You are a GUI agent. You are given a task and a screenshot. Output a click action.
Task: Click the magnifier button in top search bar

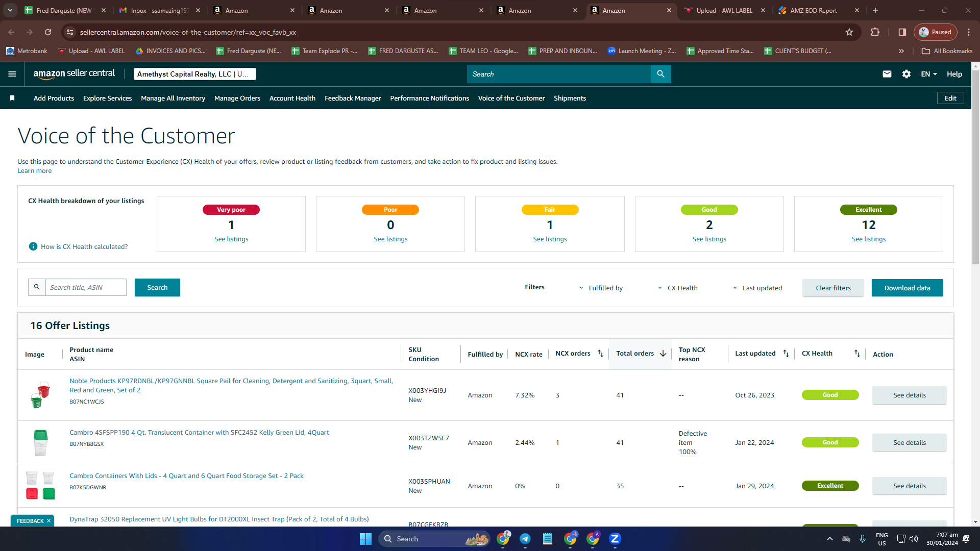click(660, 74)
